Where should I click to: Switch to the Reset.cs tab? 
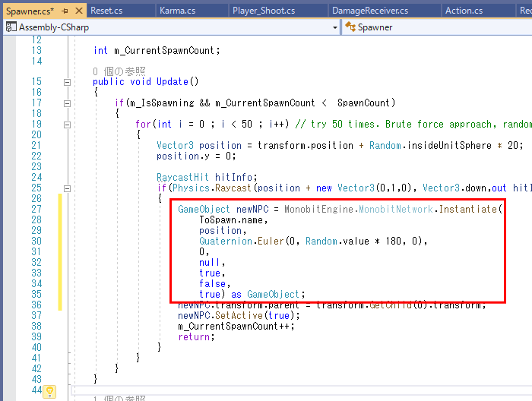(x=106, y=11)
